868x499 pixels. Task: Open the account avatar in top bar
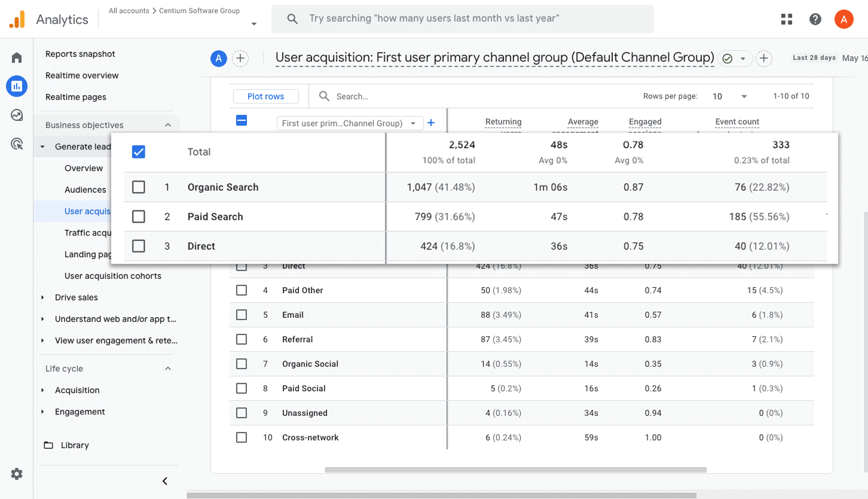pos(843,19)
